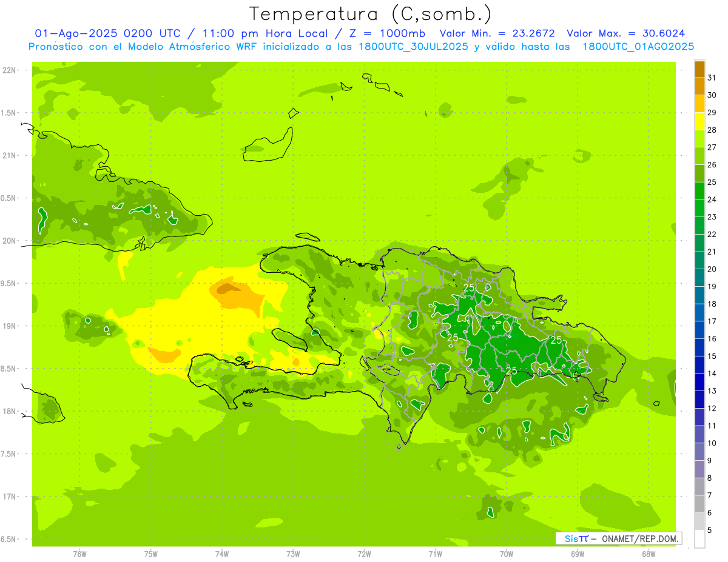Click the olive green swatch between 25 and 26

pos(699,173)
